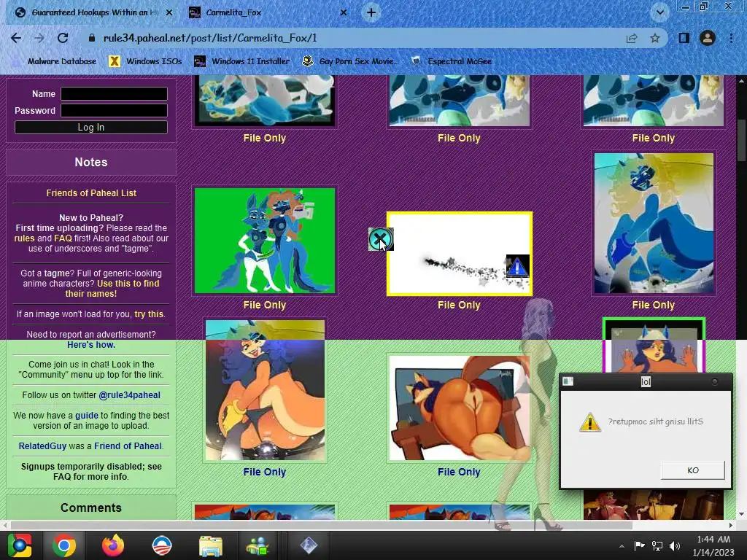Click the lol dialog window icon
Viewport: 747px width, 560px height.
click(x=568, y=381)
